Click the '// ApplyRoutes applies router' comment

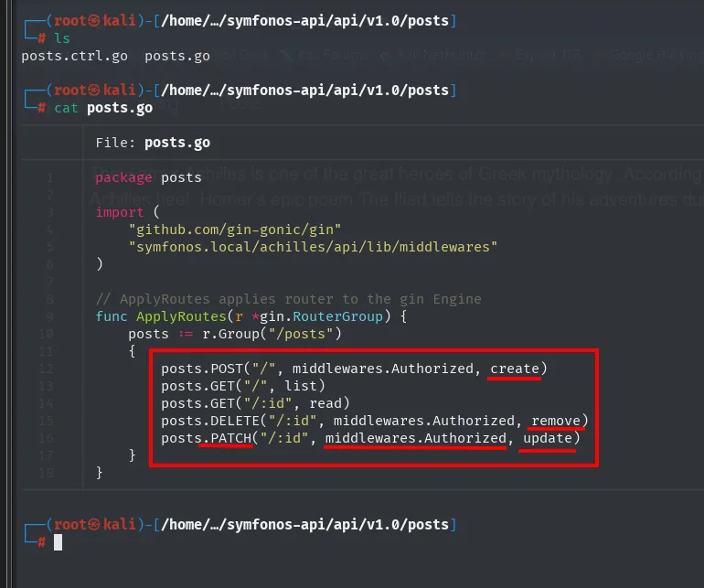288,299
